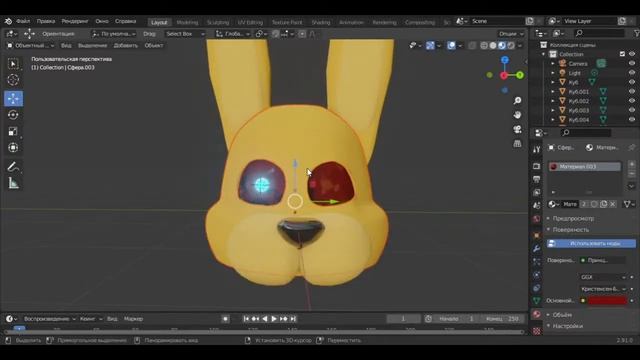The width and height of the screenshot is (640, 360).
Task: Activate the Scale tool
Action: point(13,131)
